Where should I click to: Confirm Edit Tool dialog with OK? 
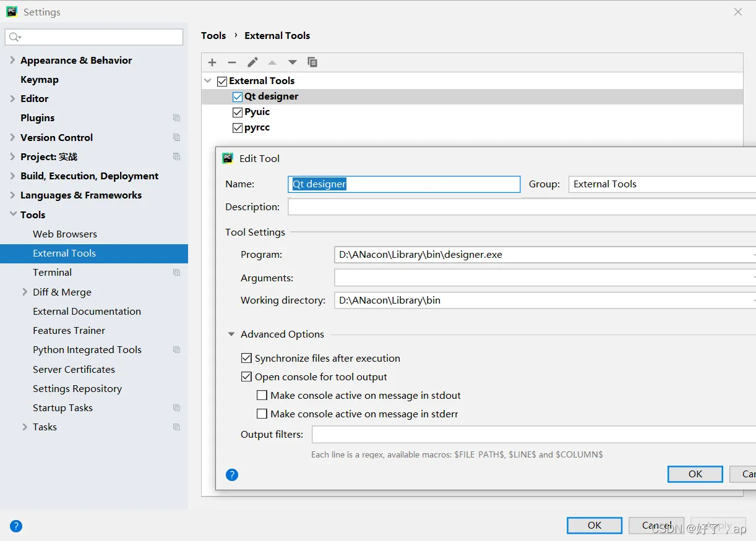point(695,474)
